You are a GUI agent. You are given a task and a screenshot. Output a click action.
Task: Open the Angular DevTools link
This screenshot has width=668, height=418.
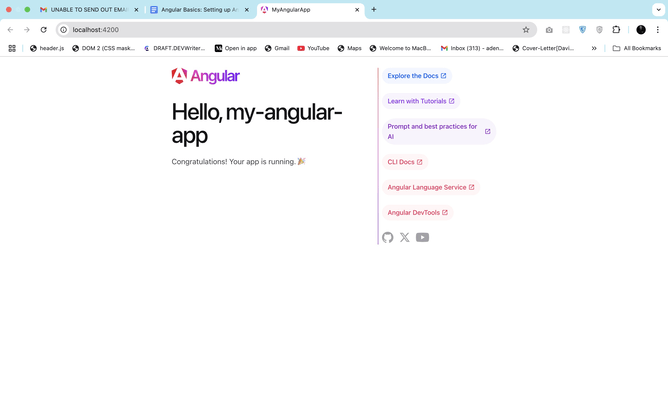418,212
